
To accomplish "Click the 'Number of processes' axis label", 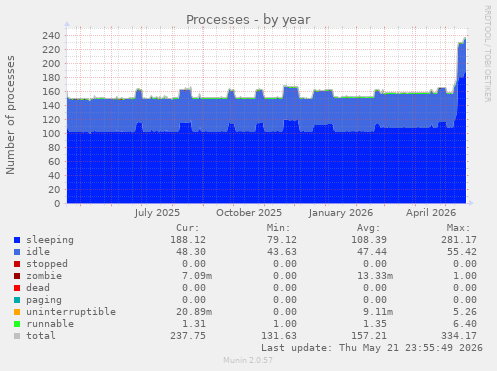I will tap(10, 115).
